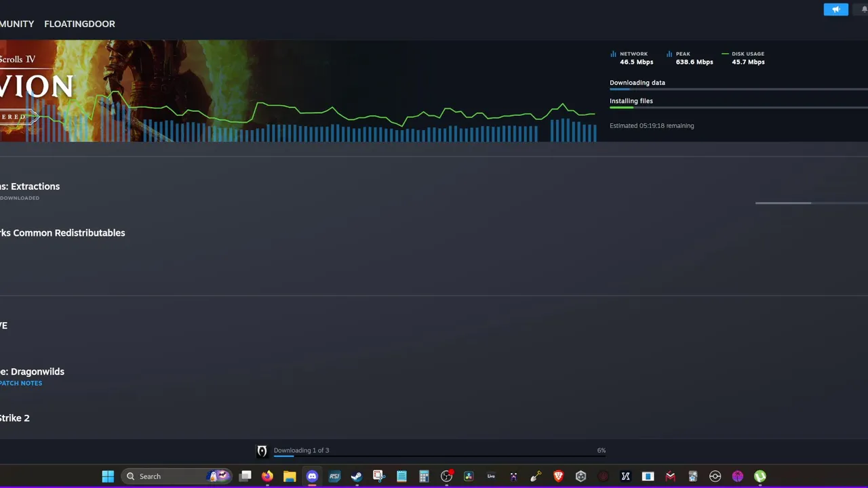The width and height of the screenshot is (868, 488).
Task: Click the Oblivion icon in the download bar
Action: (x=262, y=451)
